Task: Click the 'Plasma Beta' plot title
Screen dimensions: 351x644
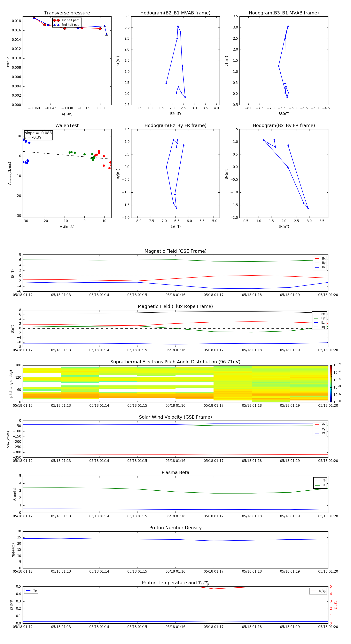Action: coord(175,473)
